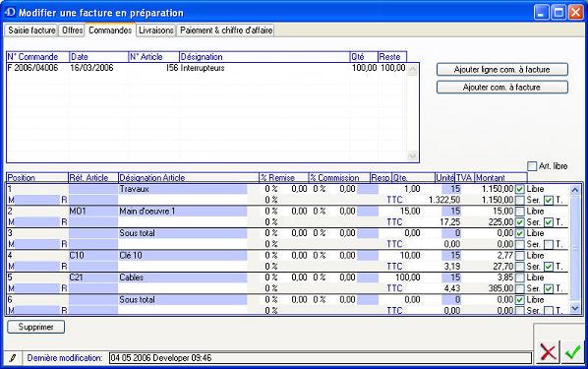Click the Position column header

pos(37,177)
